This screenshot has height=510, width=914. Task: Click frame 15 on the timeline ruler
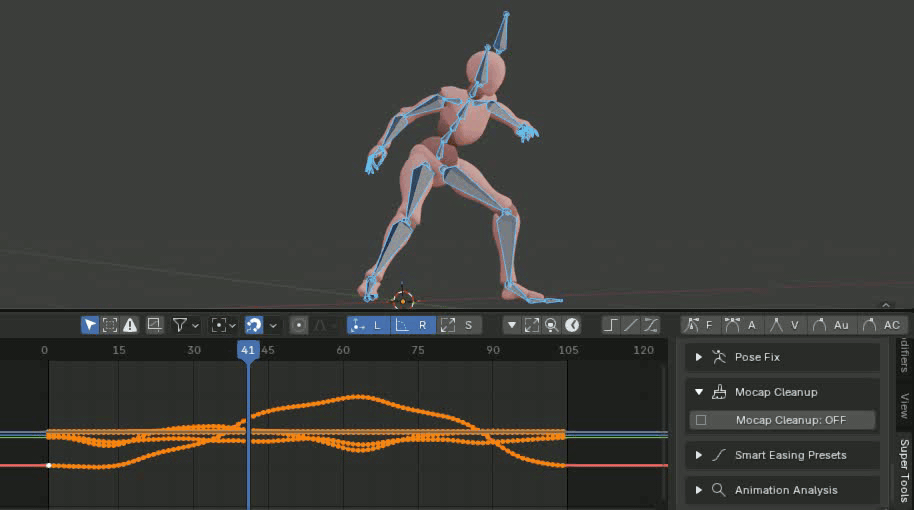click(x=119, y=350)
